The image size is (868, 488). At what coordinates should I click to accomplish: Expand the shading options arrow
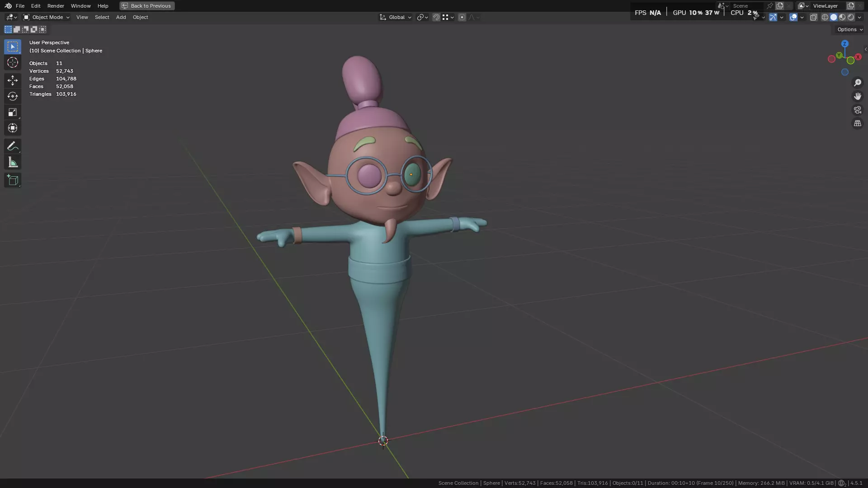(x=859, y=17)
